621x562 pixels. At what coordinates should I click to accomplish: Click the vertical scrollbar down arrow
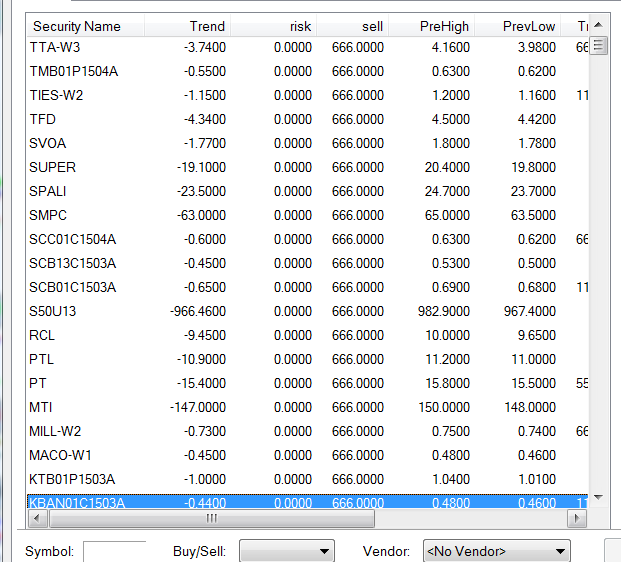coord(598,497)
